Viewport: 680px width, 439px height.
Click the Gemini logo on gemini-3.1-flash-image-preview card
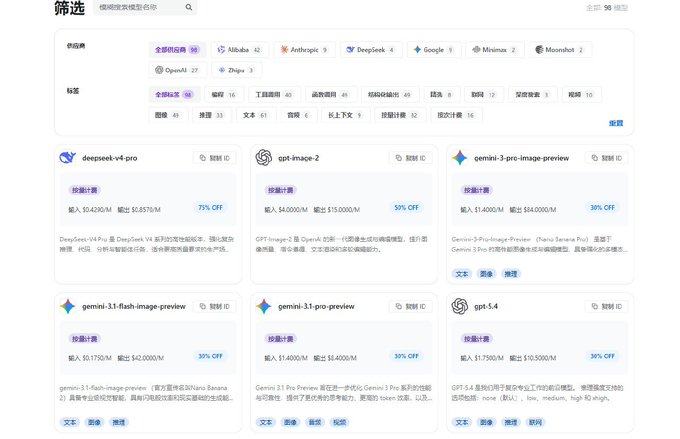pyautogui.click(x=68, y=306)
